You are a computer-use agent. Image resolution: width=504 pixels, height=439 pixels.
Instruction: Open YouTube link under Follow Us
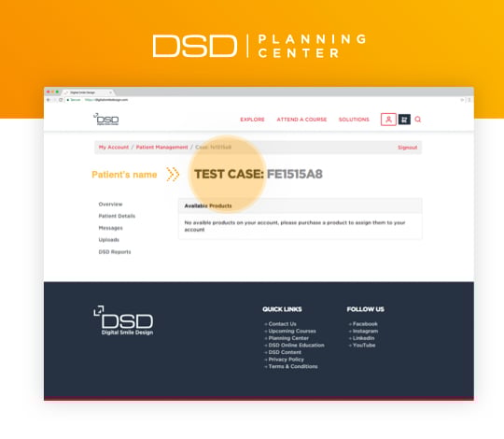coord(364,345)
